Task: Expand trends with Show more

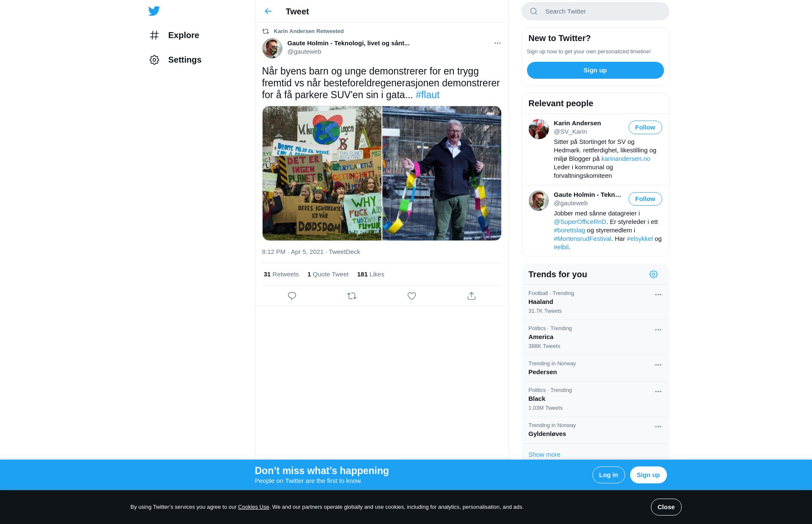Action: tap(544, 455)
